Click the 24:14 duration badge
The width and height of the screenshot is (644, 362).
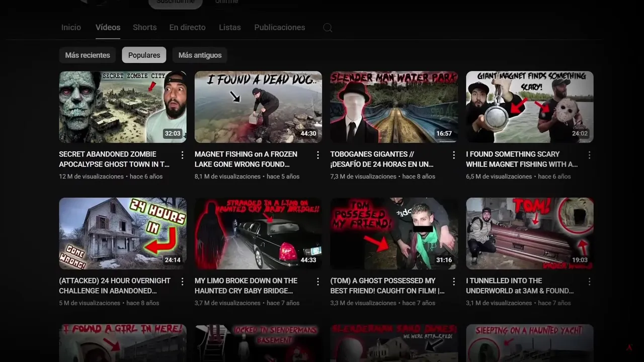tap(172, 260)
